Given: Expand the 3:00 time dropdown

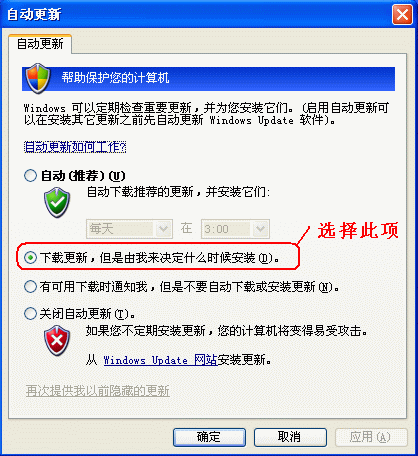Looking at the screenshot, I should click(235, 229).
